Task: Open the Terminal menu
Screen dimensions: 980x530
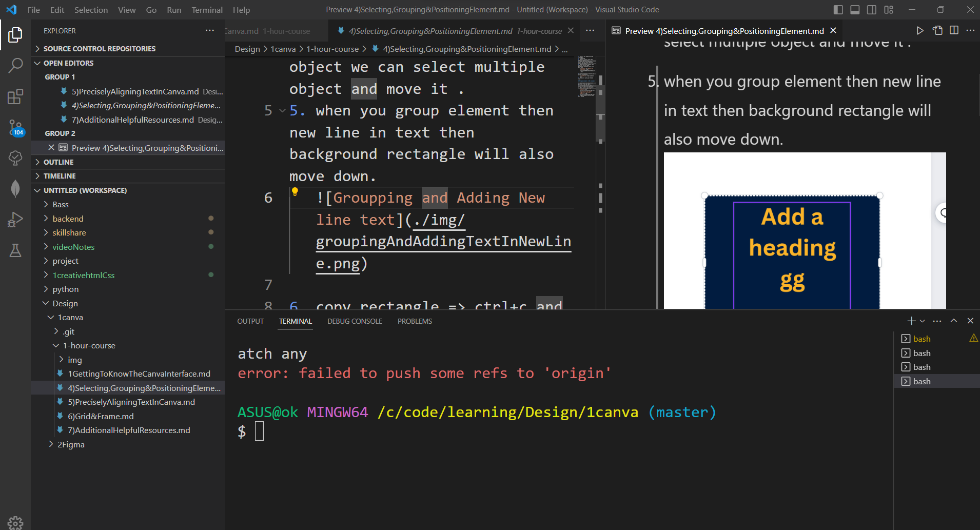Action: pyautogui.click(x=207, y=10)
